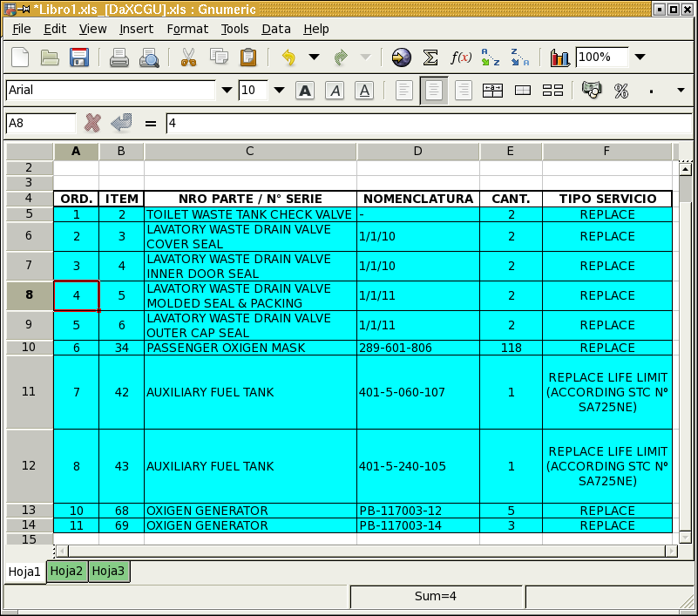Open the zoom 100% dropdown

pos(640,58)
